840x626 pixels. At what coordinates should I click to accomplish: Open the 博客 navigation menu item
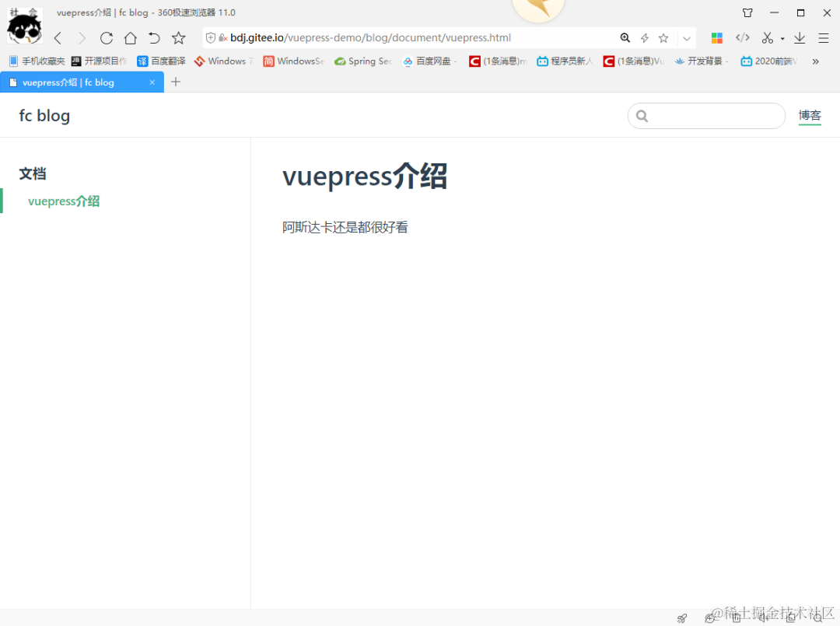coord(810,115)
